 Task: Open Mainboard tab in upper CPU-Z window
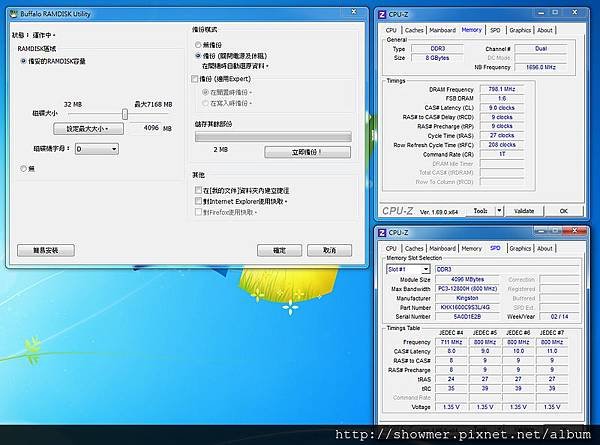(442, 30)
